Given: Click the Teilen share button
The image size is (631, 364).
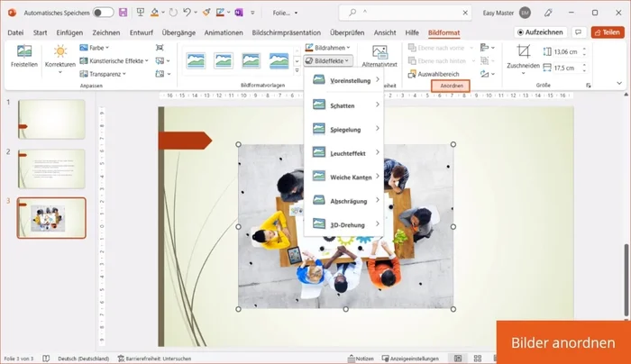Looking at the screenshot, I should (607, 32).
